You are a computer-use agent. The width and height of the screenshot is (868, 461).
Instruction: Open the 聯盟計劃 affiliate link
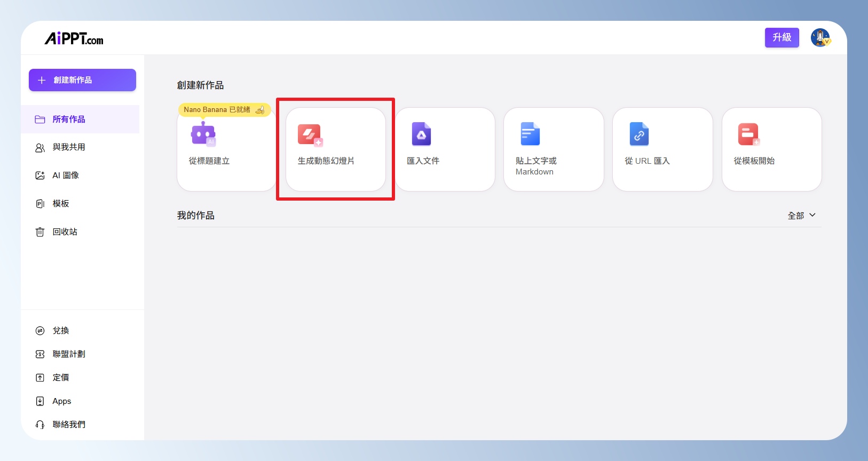[68, 354]
